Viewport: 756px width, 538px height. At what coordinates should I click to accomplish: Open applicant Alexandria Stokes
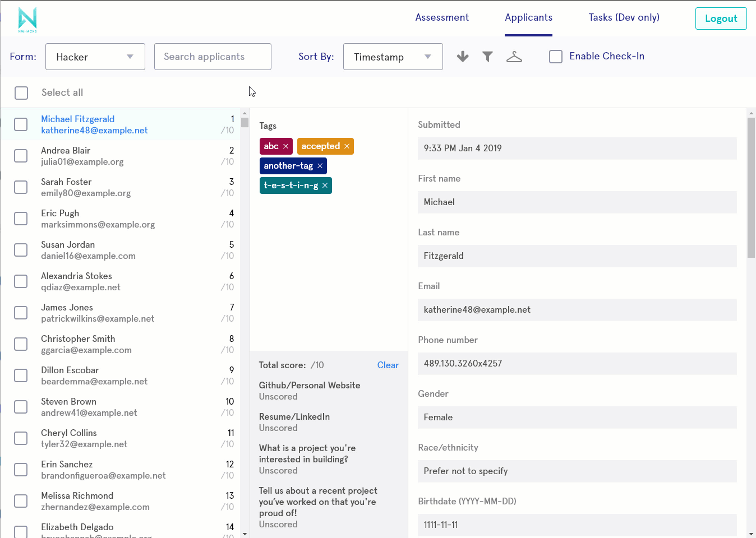click(x=120, y=281)
